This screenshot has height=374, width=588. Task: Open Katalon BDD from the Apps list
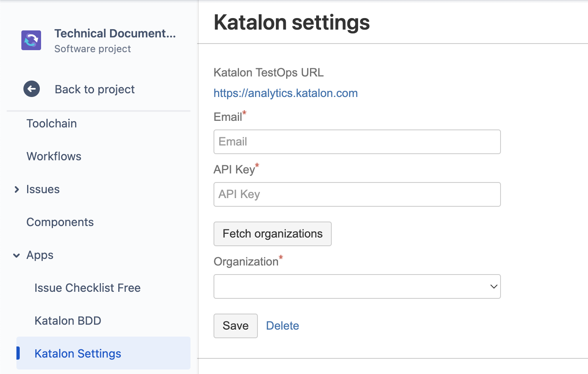point(68,321)
